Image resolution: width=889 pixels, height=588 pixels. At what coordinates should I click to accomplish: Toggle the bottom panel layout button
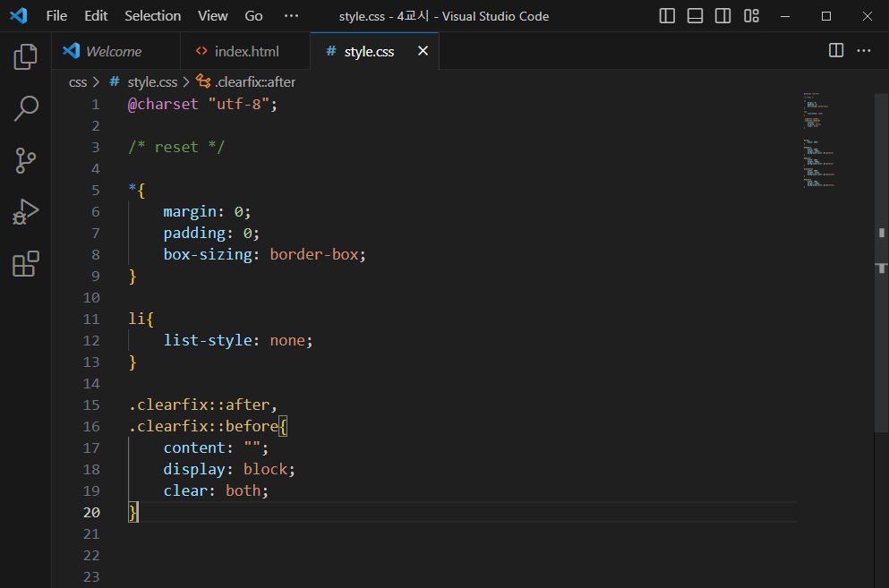coord(695,16)
